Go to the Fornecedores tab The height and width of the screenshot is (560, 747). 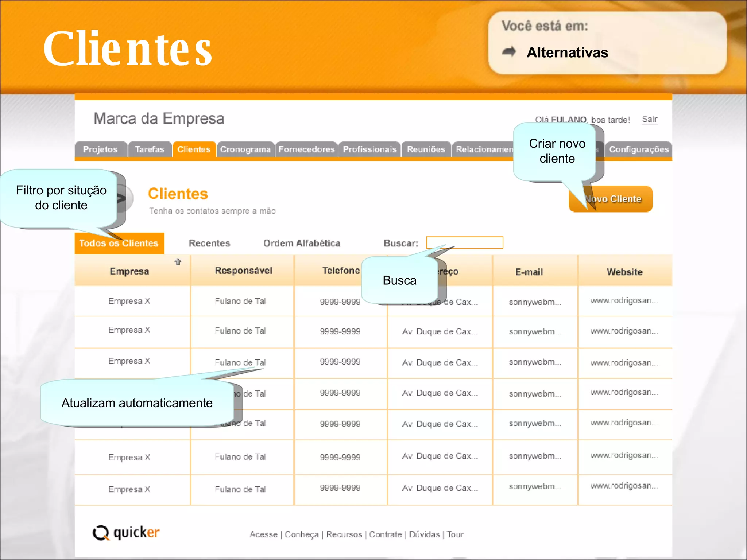[306, 149]
